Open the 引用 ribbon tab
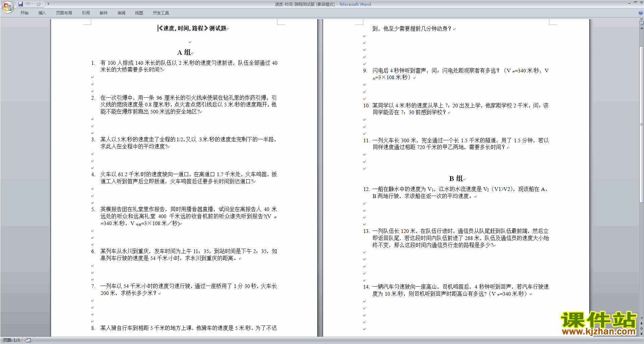644x344 pixels. coord(86,13)
